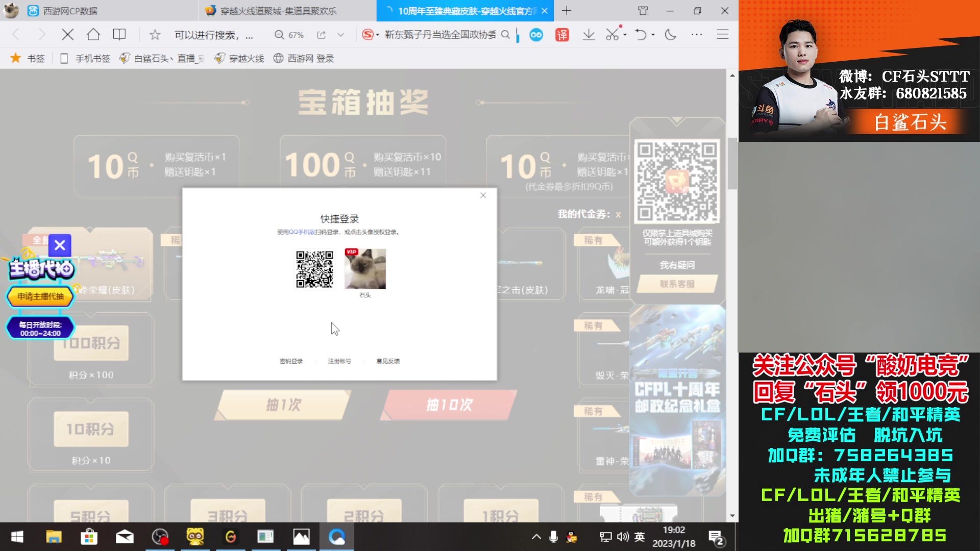This screenshot has width=980, height=551.
Task: Open Mail app from taskbar
Action: tap(125, 537)
